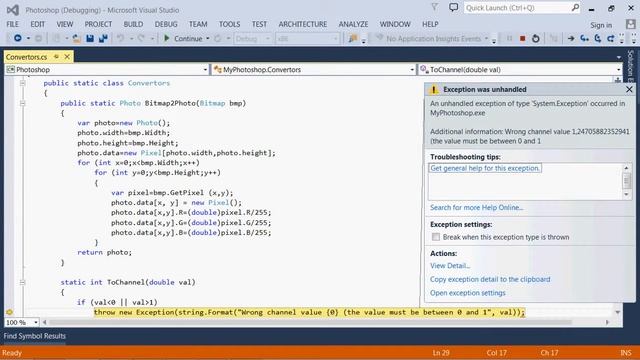
Task: Click the Step Over icon
Action: click(x=598, y=38)
